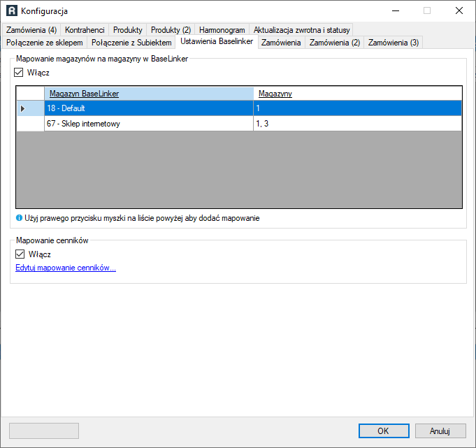Open the Połączenie ze sklepem tab
This screenshot has height=448, width=476.
point(45,43)
